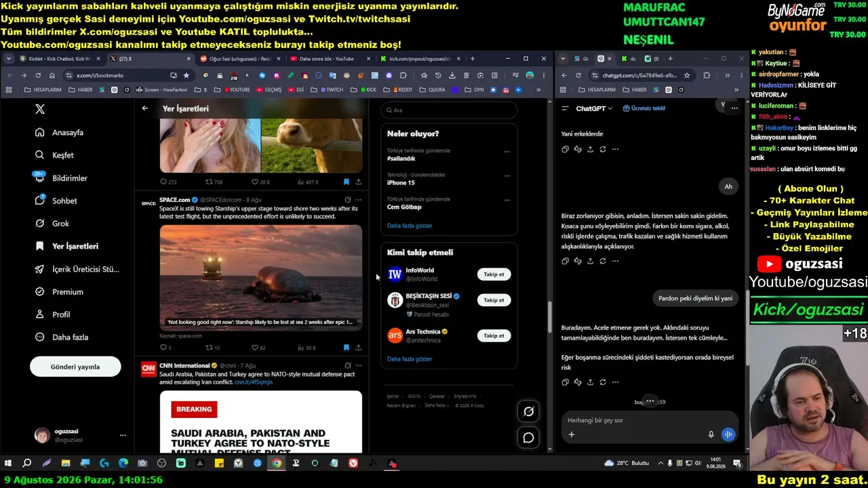Open Profil in X sidebar

[x=53, y=314]
